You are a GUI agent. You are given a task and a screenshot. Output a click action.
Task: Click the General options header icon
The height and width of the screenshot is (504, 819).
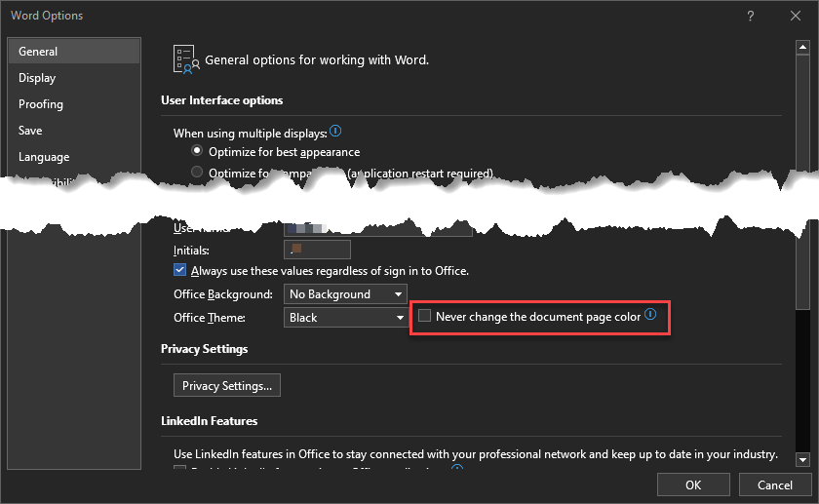[x=186, y=59]
